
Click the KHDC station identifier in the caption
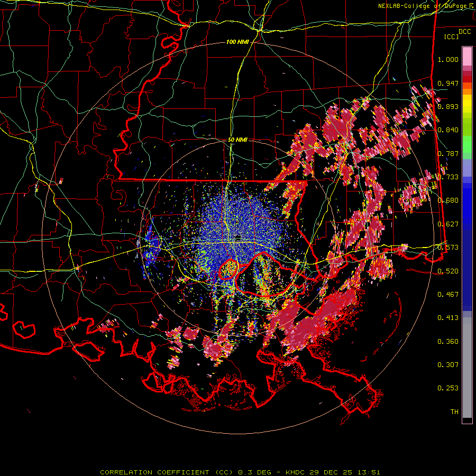point(296,472)
